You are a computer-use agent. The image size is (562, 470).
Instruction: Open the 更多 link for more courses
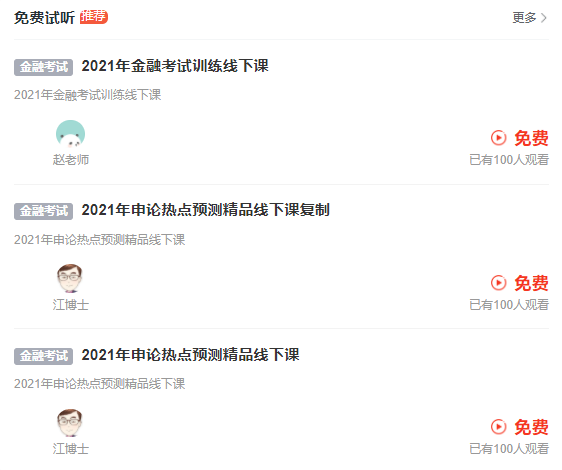pos(529,18)
